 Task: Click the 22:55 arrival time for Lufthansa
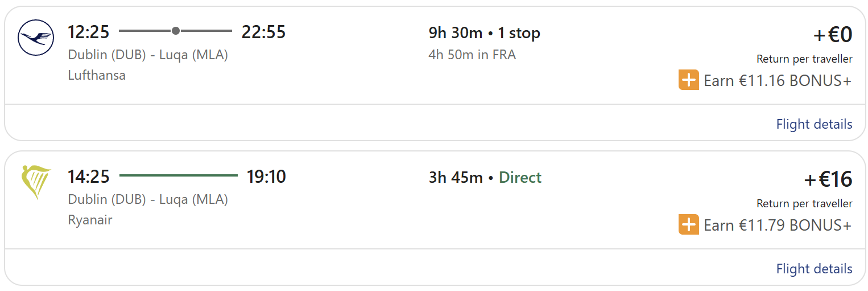[263, 32]
